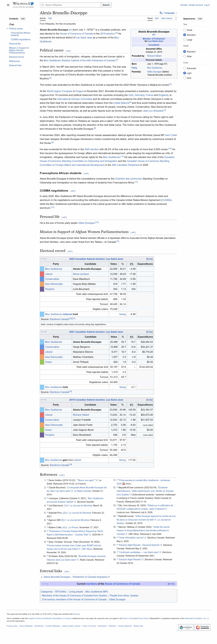Open the View history tab

(x=167, y=19)
